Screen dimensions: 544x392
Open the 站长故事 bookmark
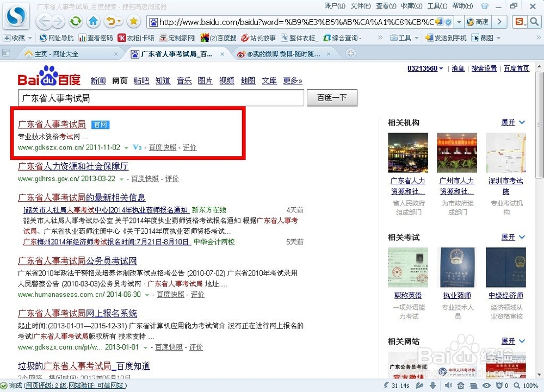click(x=258, y=38)
